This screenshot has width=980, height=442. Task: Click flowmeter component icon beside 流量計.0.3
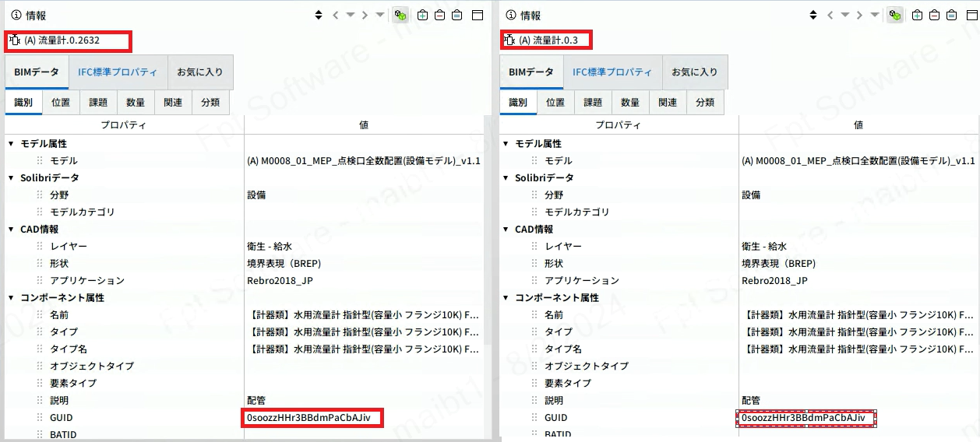click(509, 40)
